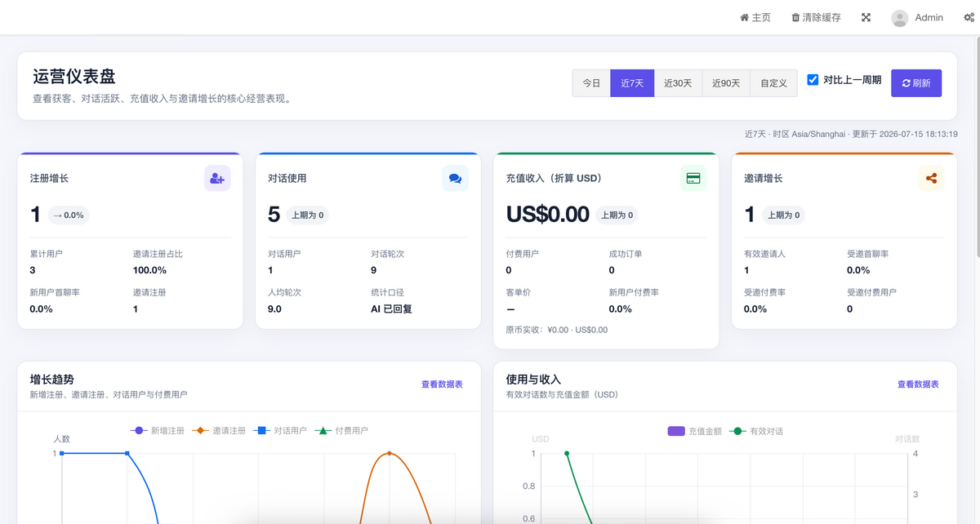Screen dimensions: 980x524
Task: Click the 邀请增长 card title
Action: 764,178
